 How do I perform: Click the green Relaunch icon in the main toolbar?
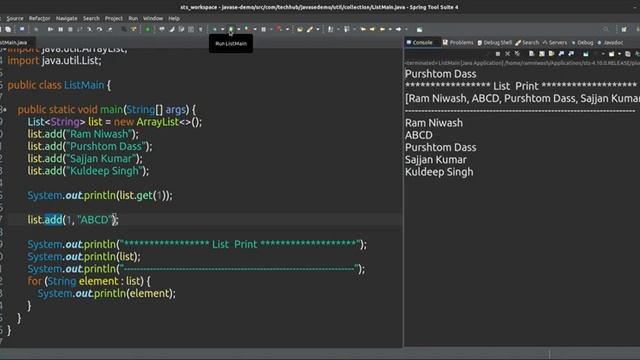pos(147,29)
